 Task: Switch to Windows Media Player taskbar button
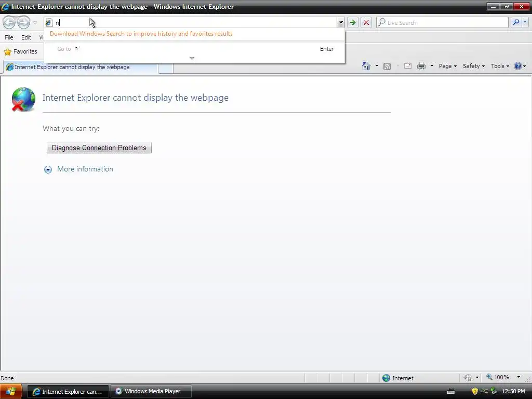click(151, 391)
